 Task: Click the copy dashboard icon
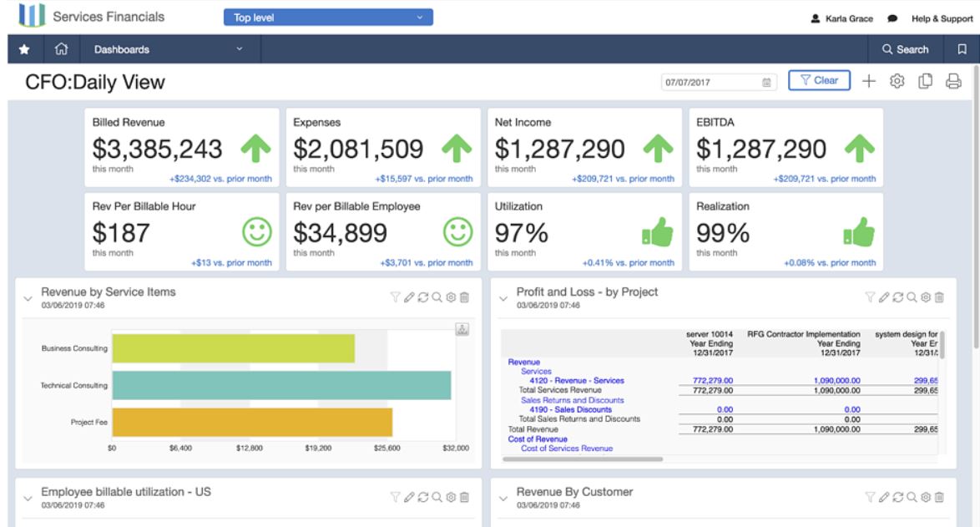(x=925, y=81)
